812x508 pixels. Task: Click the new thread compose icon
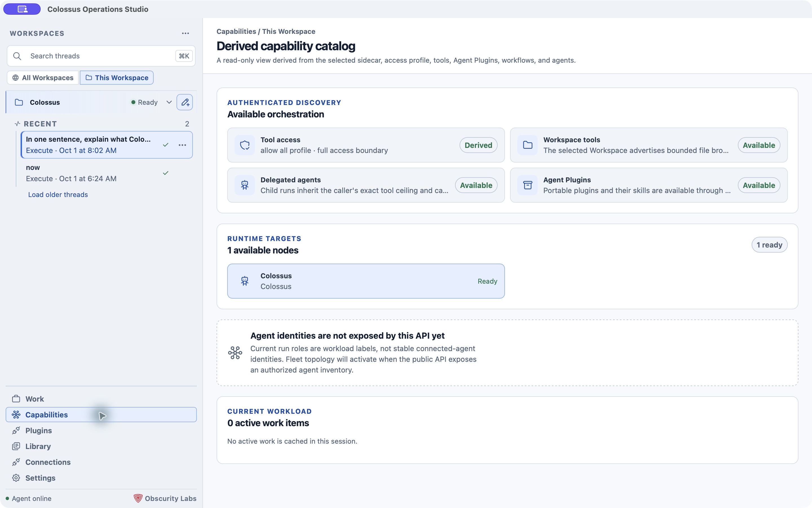coord(185,102)
